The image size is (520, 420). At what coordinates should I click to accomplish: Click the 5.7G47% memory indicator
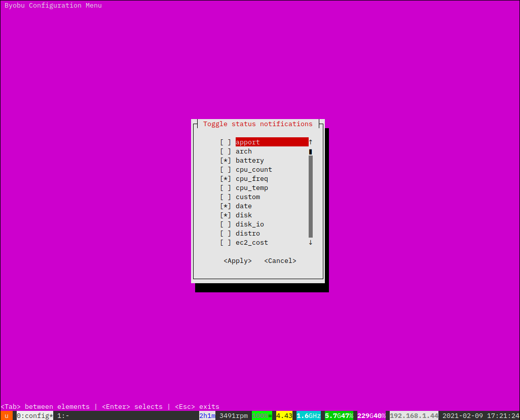(x=339, y=415)
